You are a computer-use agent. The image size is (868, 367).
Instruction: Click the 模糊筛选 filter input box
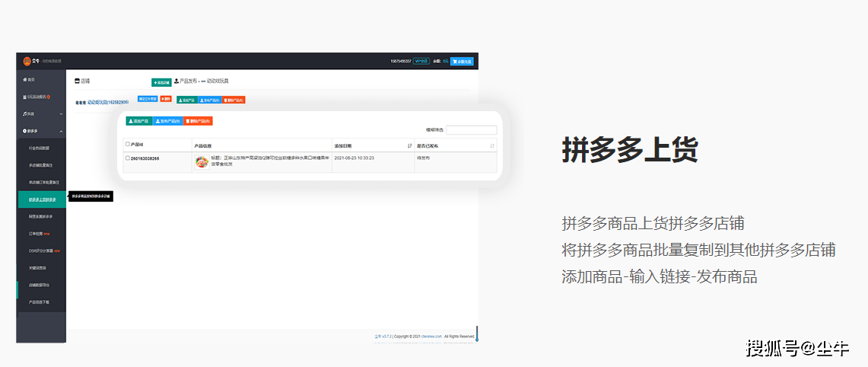472,130
